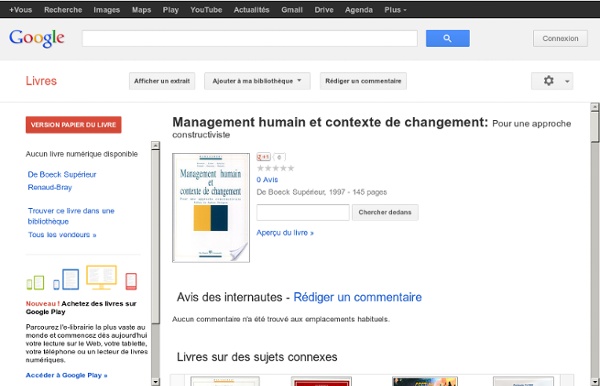This screenshot has width=600, height=386.
Task: Open Gmail from top bar
Action: coord(292,10)
